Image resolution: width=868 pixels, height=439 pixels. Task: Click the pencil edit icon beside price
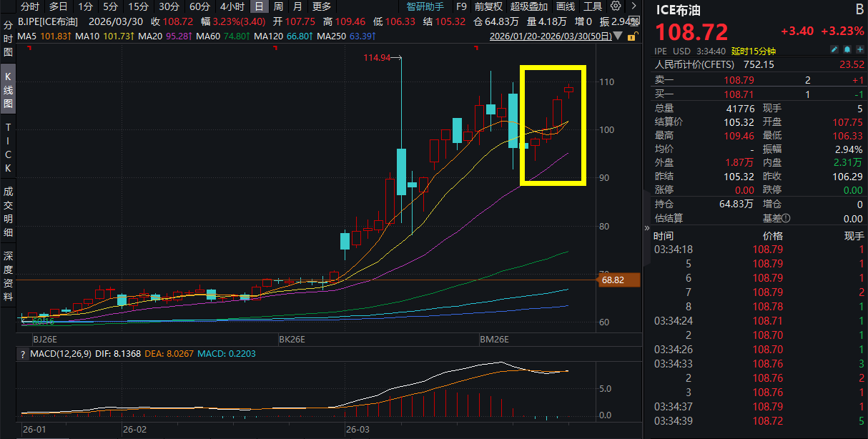pyautogui.click(x=834, y=50)
